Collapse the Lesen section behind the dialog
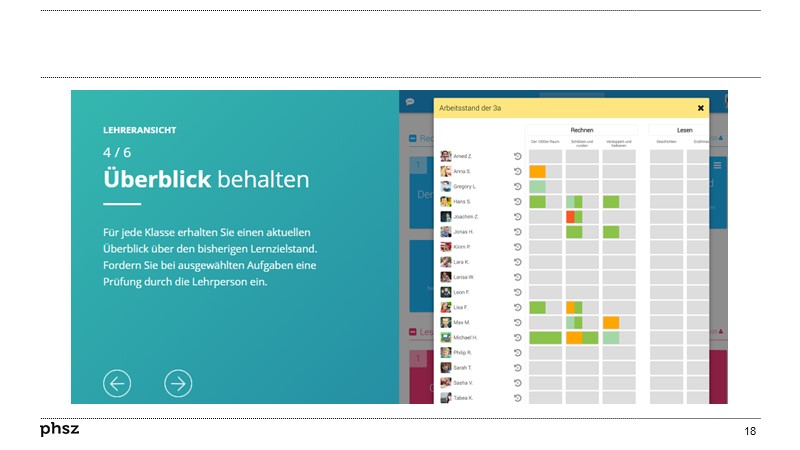Screen dimensions: 800x450 pyautogui.click(x=413, y=332)
